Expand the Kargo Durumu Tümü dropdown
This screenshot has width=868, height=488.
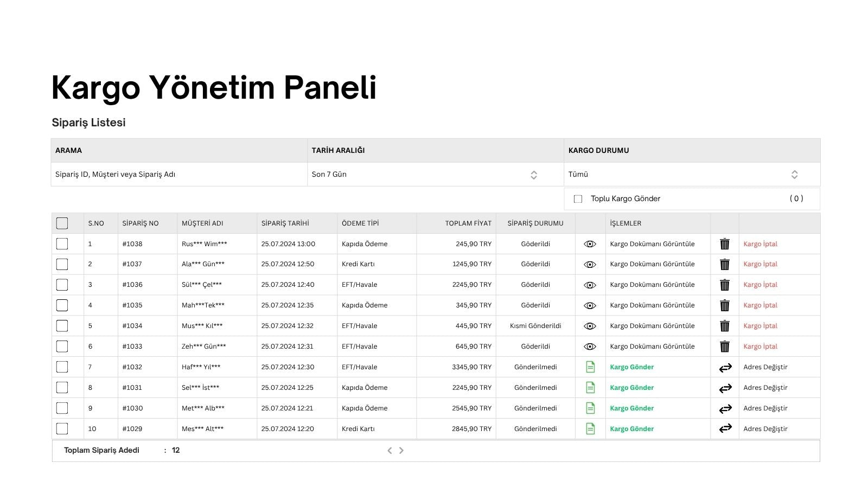(692, 175)
